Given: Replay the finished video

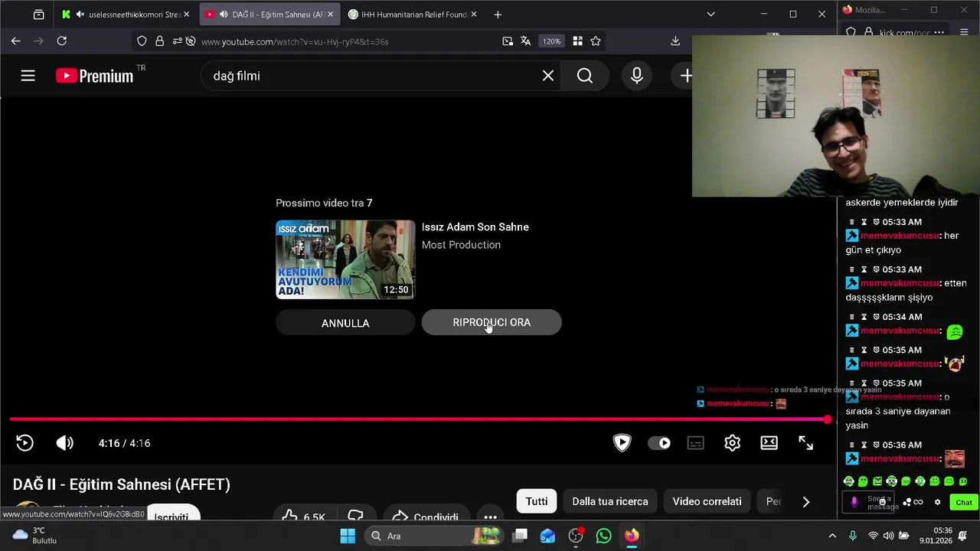Looking at the screenshot, I should point(24,443).
